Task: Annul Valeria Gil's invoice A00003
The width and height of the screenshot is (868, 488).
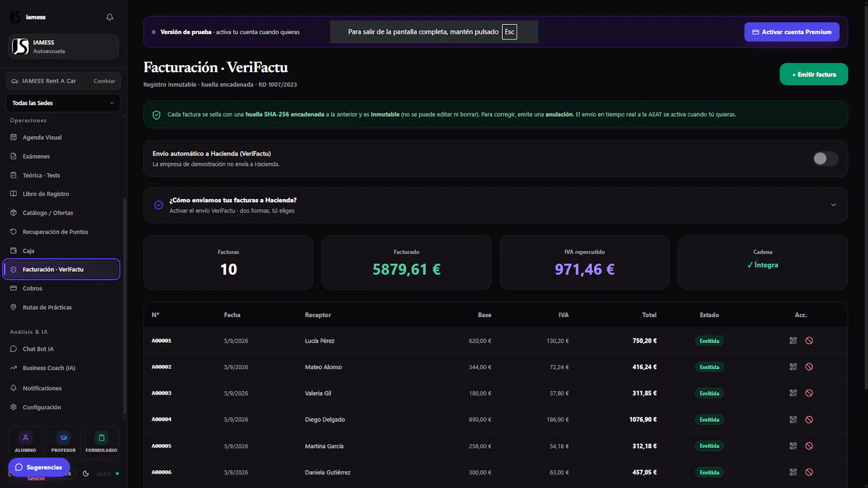Action: click(809, 393)
